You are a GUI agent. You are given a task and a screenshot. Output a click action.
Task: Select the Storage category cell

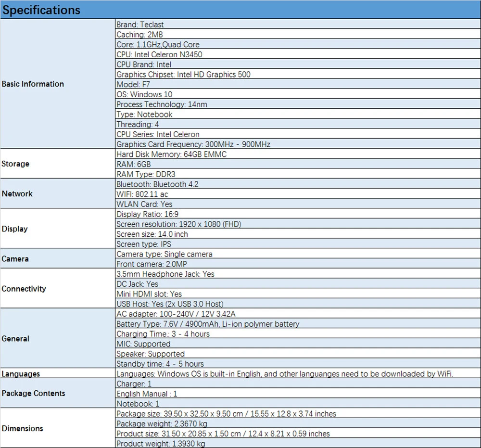57,164
